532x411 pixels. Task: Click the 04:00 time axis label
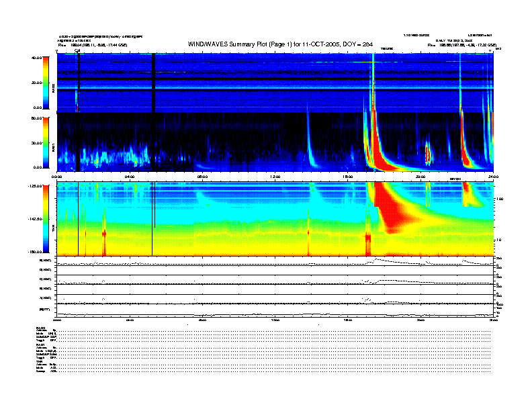(130, 177)
